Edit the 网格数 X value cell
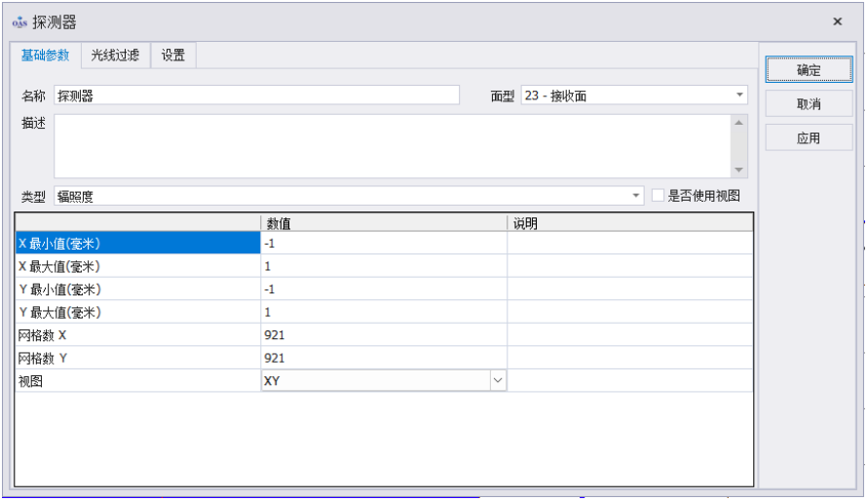The image size is (868, 501). (x=384, y=335)
